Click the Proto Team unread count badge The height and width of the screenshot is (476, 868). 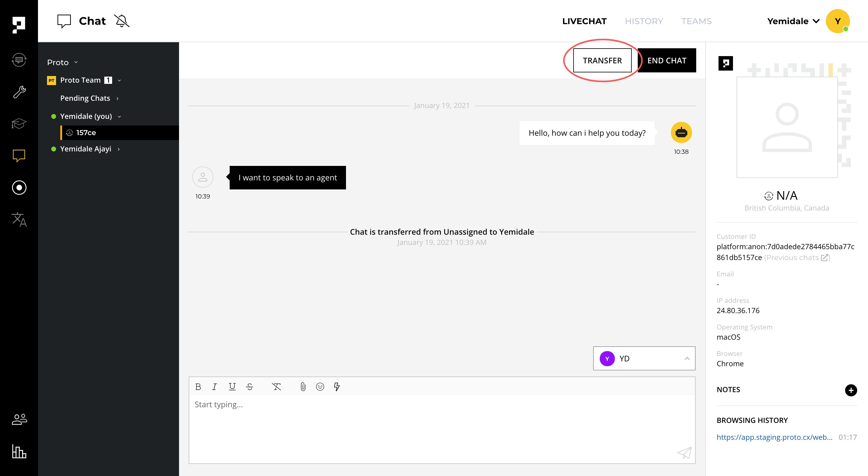coord(108,80)
